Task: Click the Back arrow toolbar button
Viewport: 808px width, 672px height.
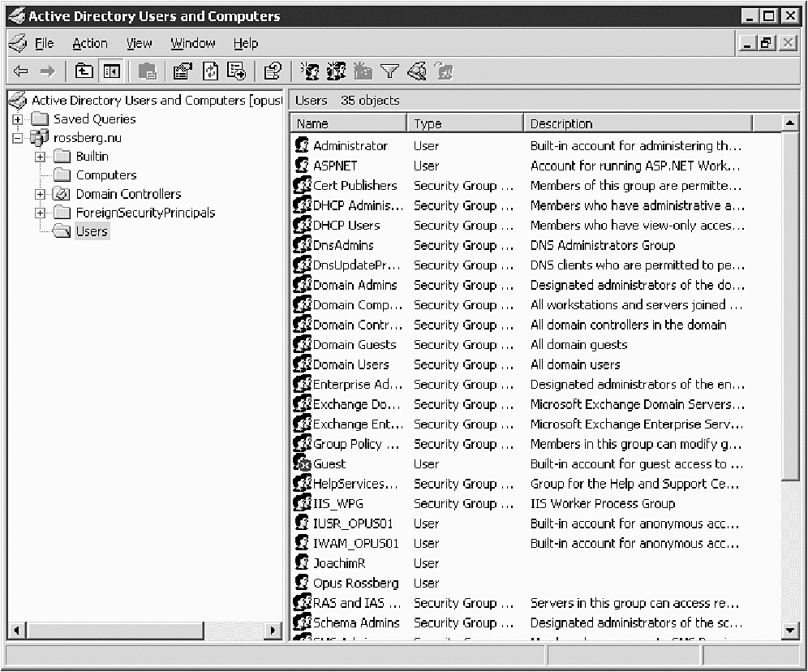Action: click(21, 71)
